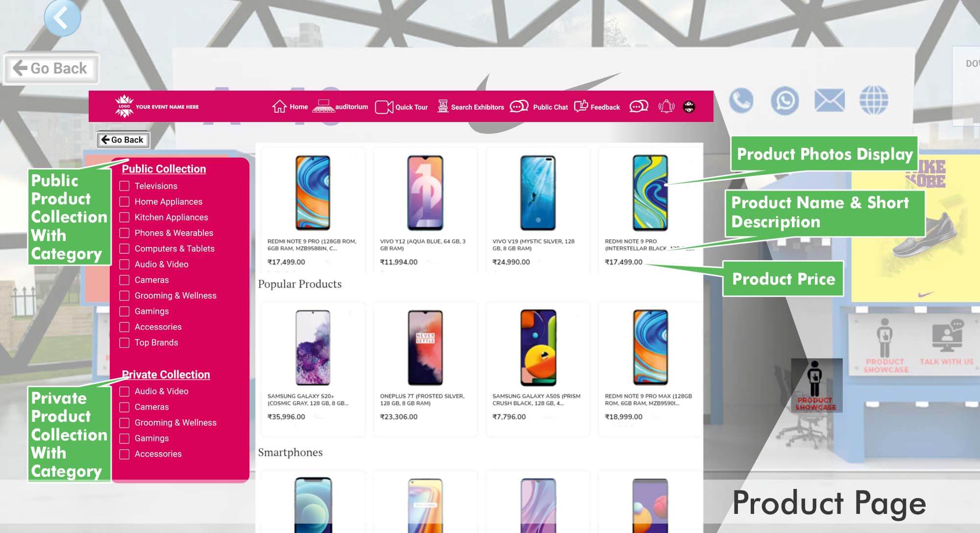Click the large Go Back button
980x533 pixels.
click(51, 68)
